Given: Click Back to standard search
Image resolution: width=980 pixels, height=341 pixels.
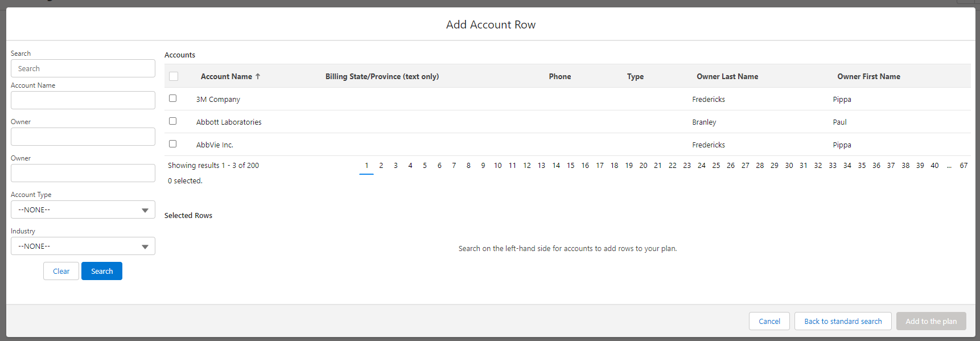Looking at the screenshot, I should click(x=843, y=322).
